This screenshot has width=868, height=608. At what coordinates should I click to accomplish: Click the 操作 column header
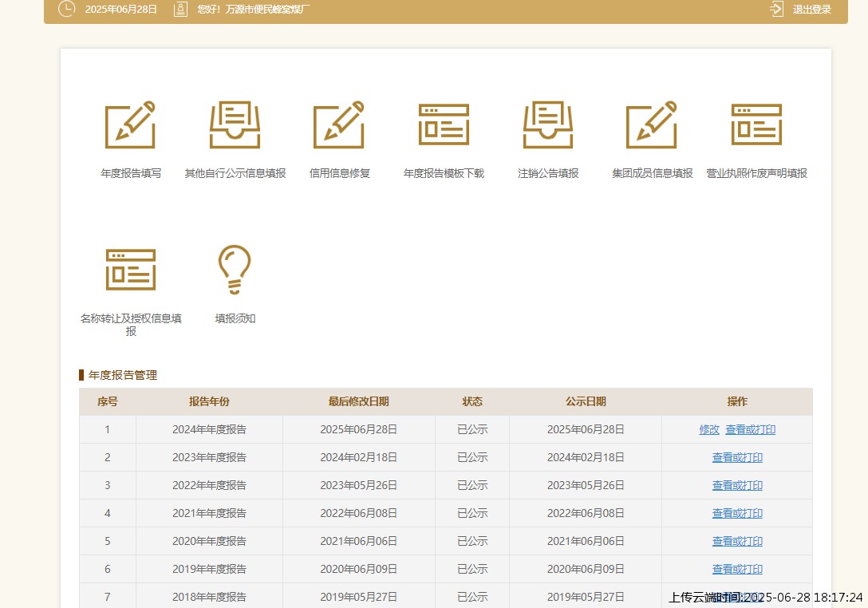point(737,401)
